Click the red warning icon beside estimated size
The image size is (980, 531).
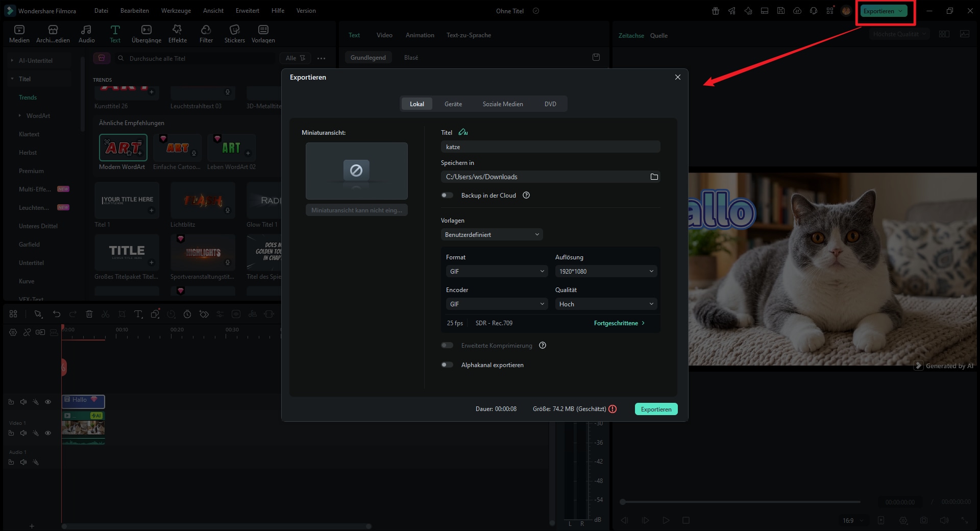click(612, 409)
